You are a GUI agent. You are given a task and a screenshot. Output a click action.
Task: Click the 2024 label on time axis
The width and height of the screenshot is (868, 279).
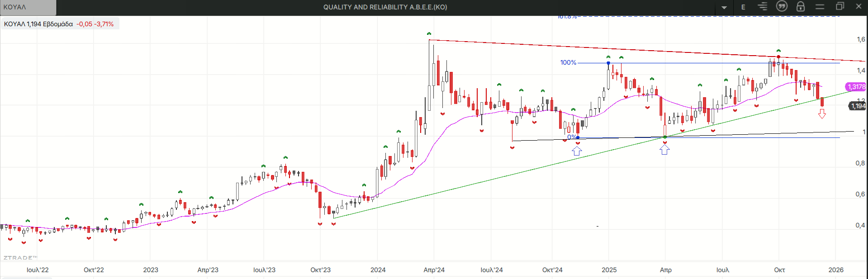[378, 270]
